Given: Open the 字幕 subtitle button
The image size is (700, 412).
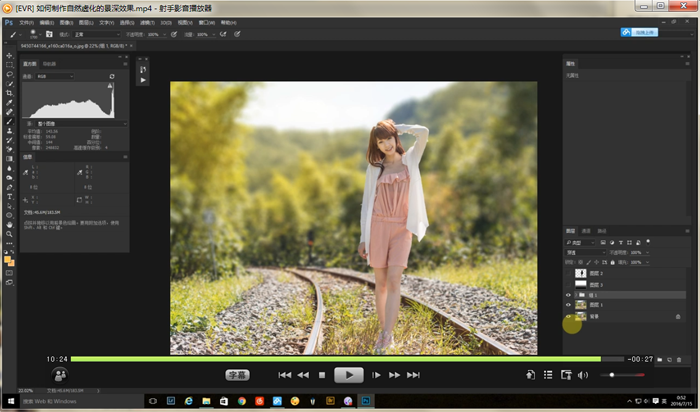Looking at the screenshot, I should click(x=236, y=374).
